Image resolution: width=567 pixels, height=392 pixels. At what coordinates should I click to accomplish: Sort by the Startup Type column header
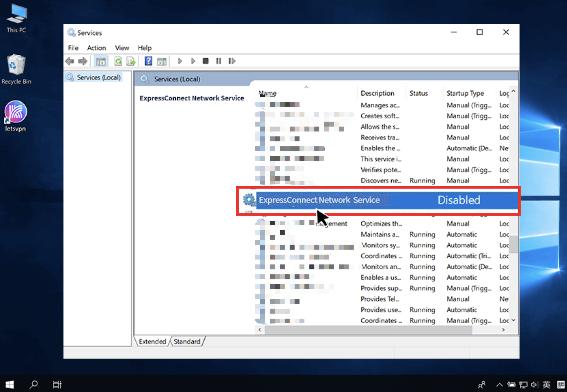tap(465, 93)
